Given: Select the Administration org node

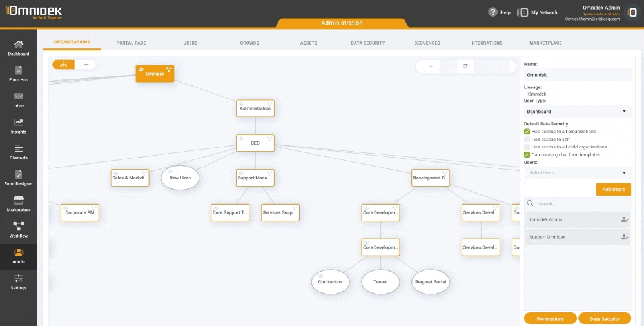Looking at the screenshot, I should point(255,108).
